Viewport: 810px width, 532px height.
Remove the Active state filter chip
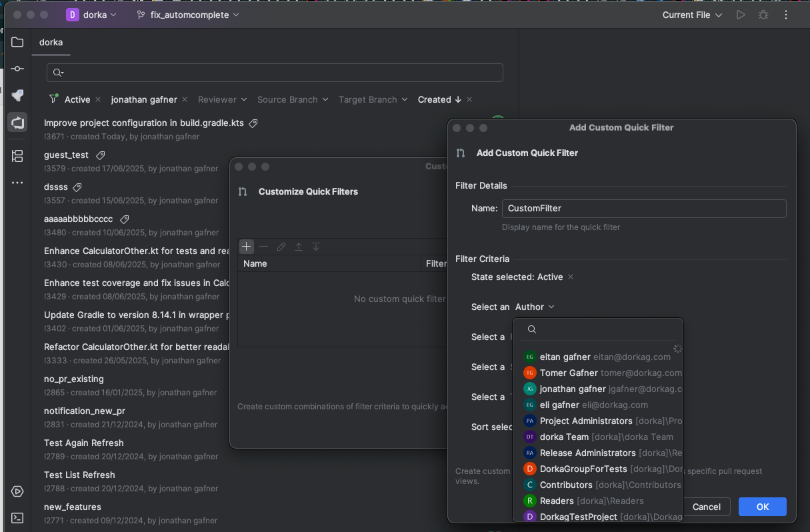point(98,99)
